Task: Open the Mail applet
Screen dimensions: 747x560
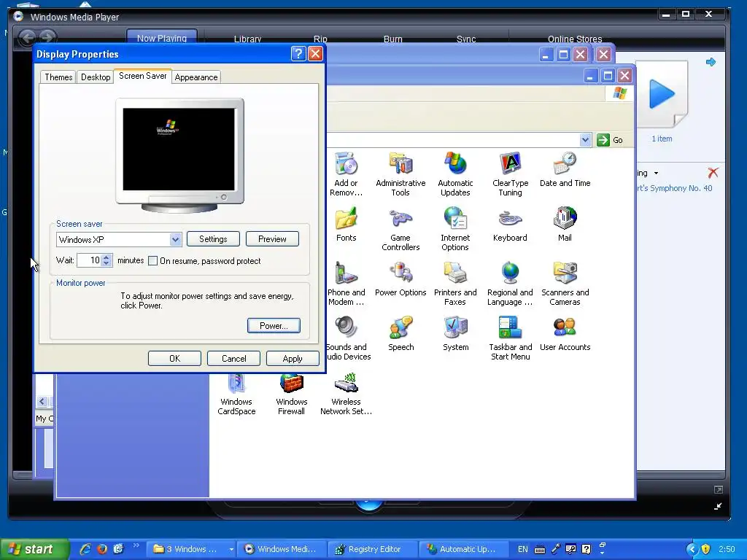Action: (x=565, y=225)
